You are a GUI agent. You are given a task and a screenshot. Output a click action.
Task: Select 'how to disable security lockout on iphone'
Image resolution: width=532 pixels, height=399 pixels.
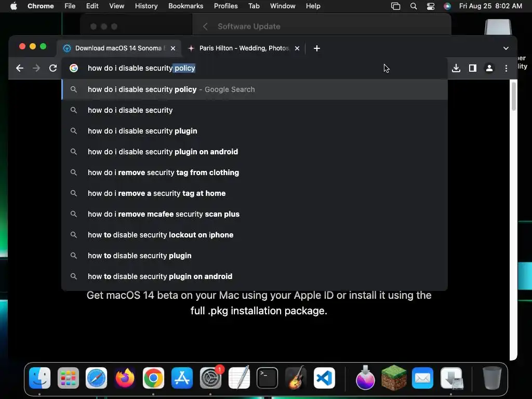pyautogui.click(x=255, y=235)
